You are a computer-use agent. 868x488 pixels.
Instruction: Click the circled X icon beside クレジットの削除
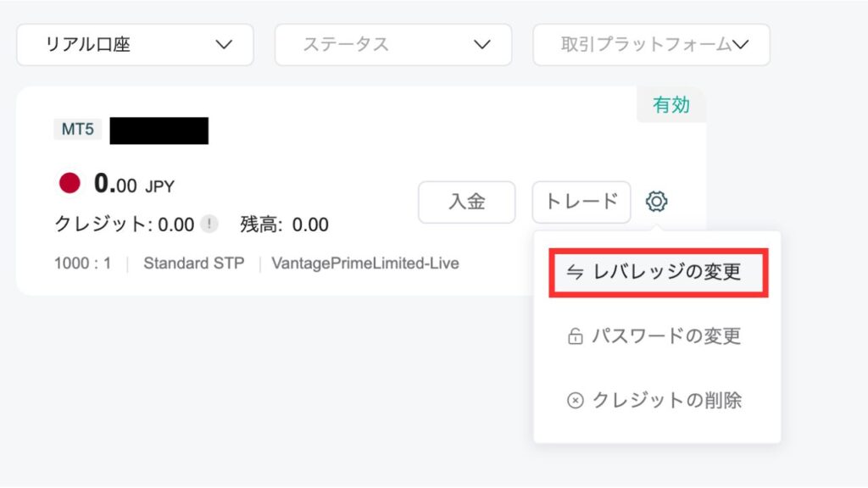point(576,400)
